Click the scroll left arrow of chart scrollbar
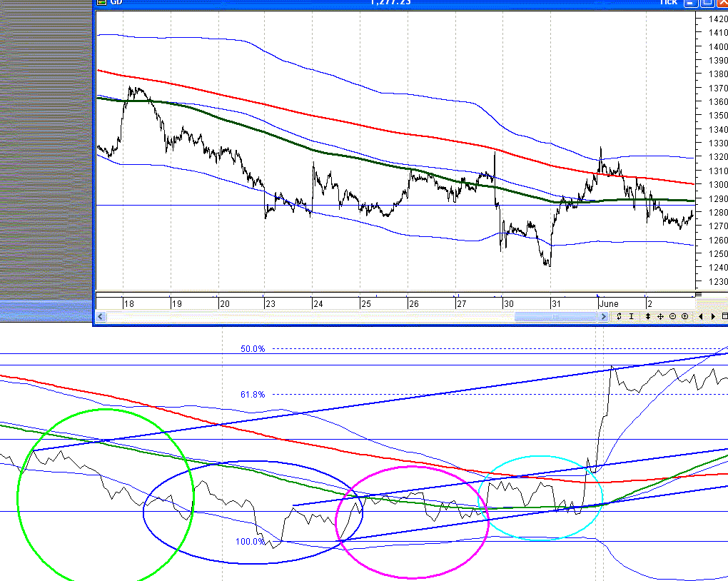728x581 pixels. click(x=101, y=317)
